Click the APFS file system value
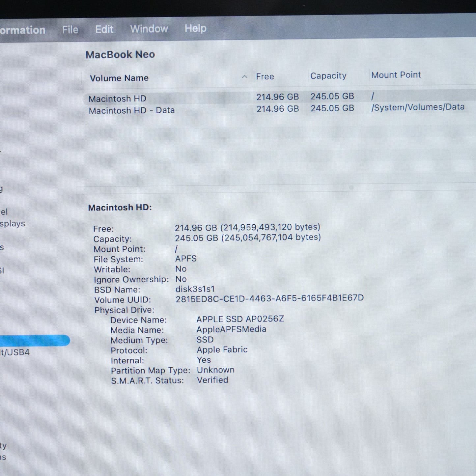Viewport: 476px width, 476px height. coord(186,259)
